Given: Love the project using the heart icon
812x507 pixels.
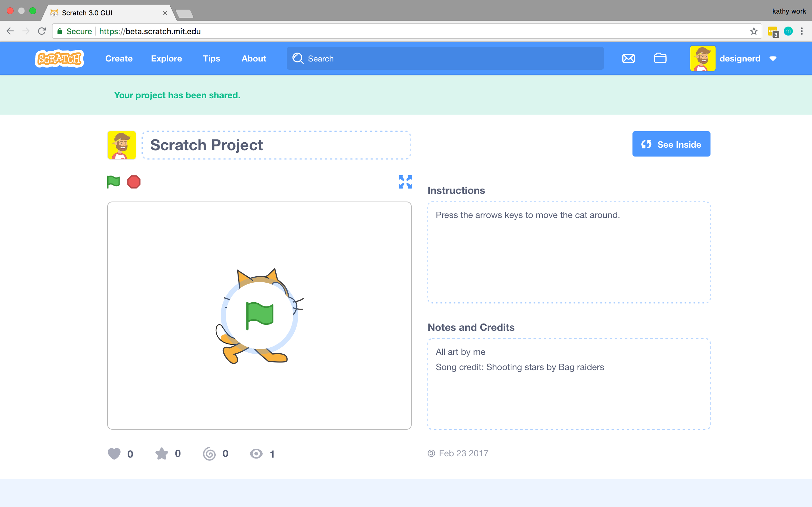Looking at the screenshot, I should [x=115, y=453].
